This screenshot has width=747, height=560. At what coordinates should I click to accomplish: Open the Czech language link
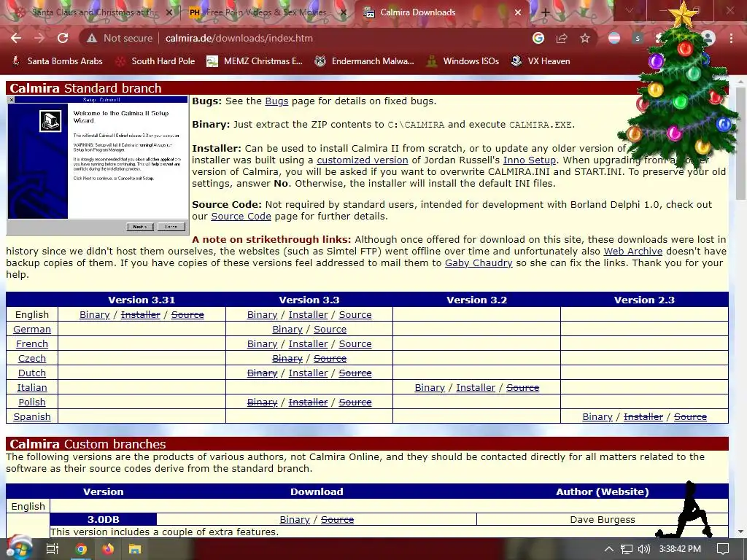[32, 359]
